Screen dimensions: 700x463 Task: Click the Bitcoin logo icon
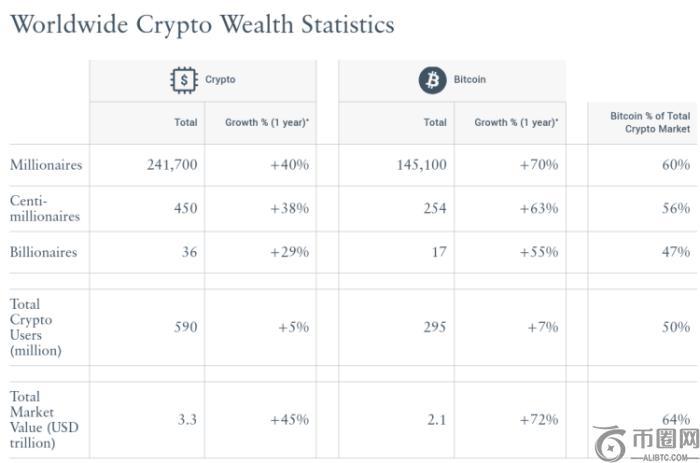click(x=432, y=79)
